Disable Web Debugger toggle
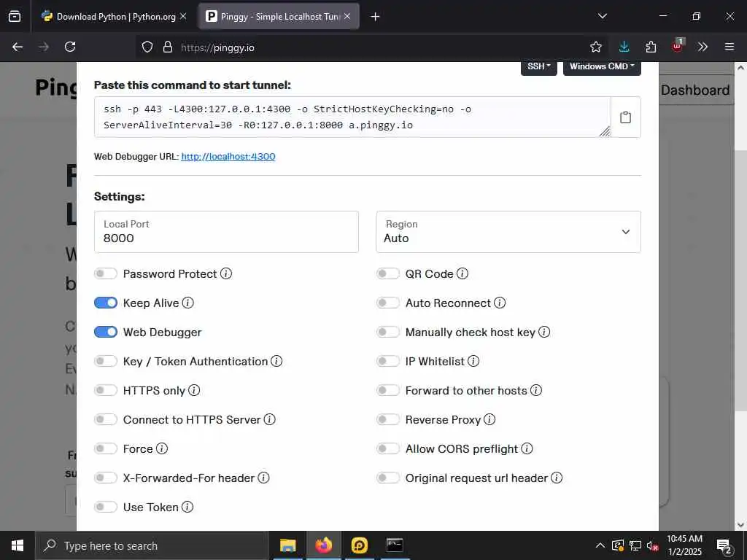Viewport: 747px width, 560px height. (105, 332)
